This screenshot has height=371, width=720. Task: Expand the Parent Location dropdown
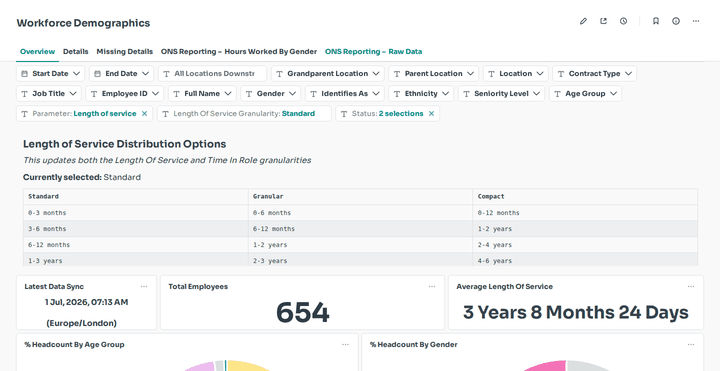(x=433, y=73)
